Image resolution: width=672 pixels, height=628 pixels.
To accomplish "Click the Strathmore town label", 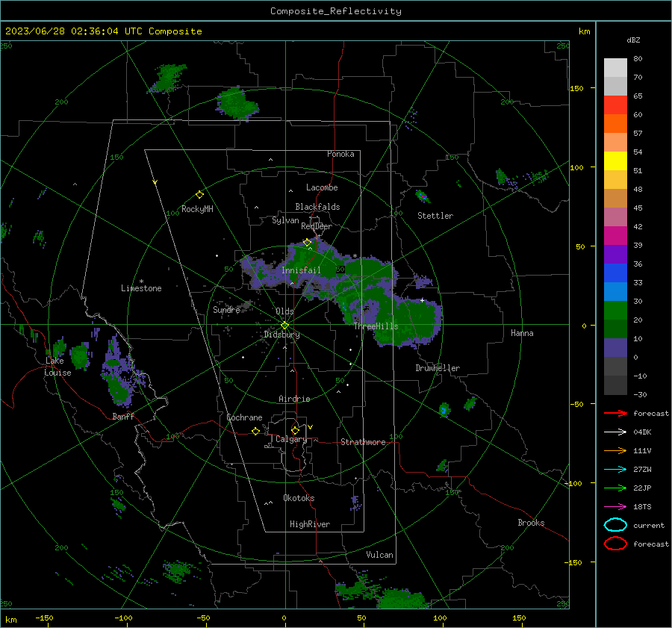I will point(363,442).
